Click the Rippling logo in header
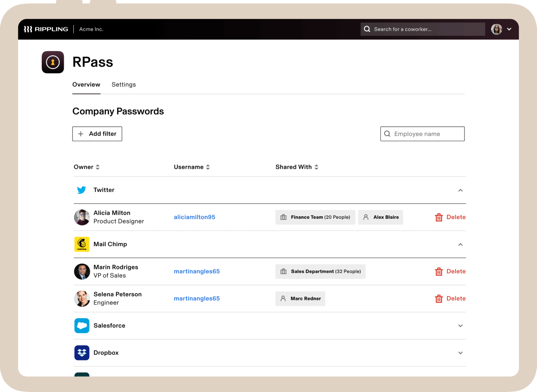537x392 pixels. coord(46,29)
